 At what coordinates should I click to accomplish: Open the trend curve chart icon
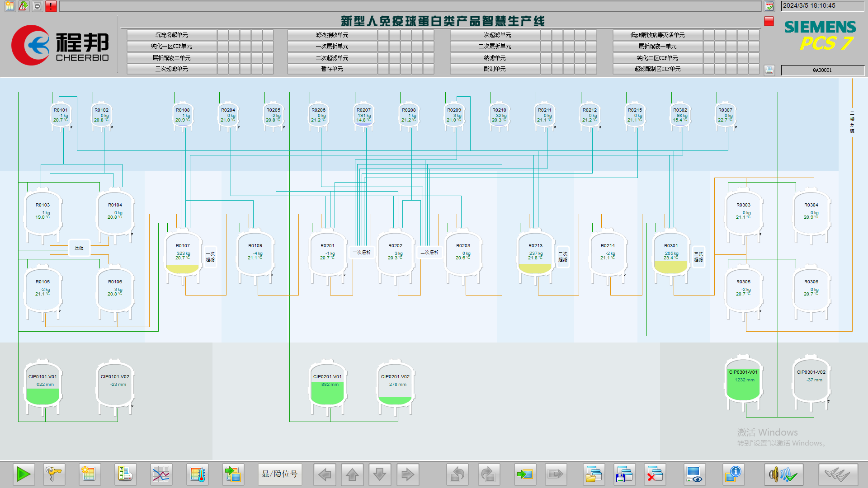161,474
